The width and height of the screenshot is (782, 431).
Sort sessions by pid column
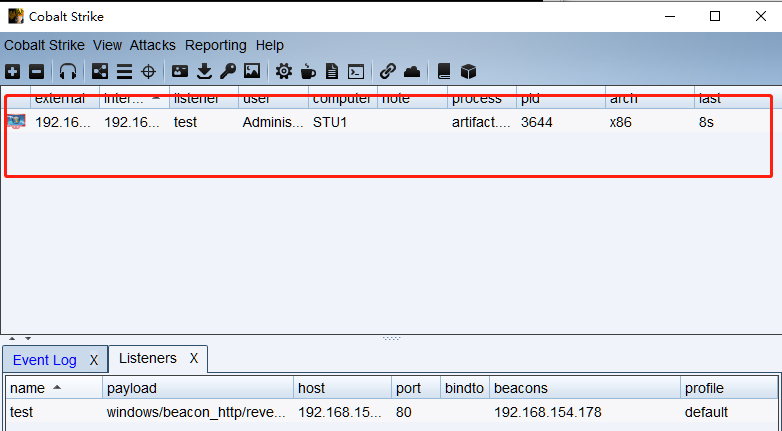tap(561, 99)
